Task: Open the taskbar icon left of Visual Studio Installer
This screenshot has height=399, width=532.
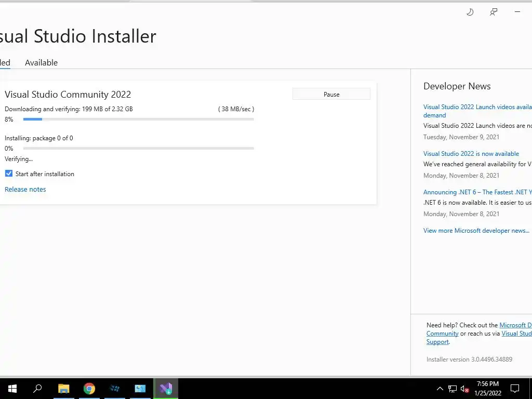Action: [x=140, y=389]
